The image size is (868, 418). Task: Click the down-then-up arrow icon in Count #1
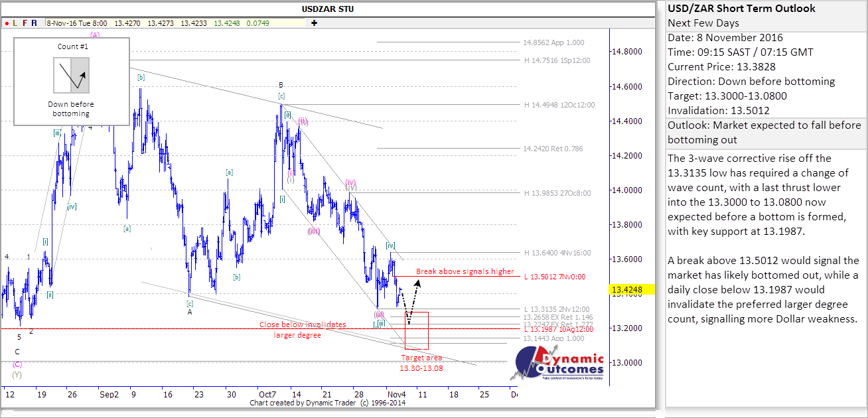(x=71, y=74)
